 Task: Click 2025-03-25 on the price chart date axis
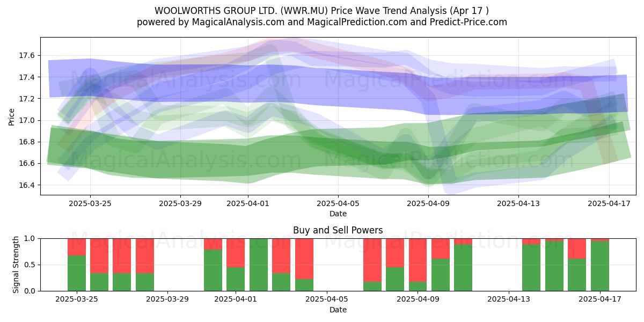point(90,203)
